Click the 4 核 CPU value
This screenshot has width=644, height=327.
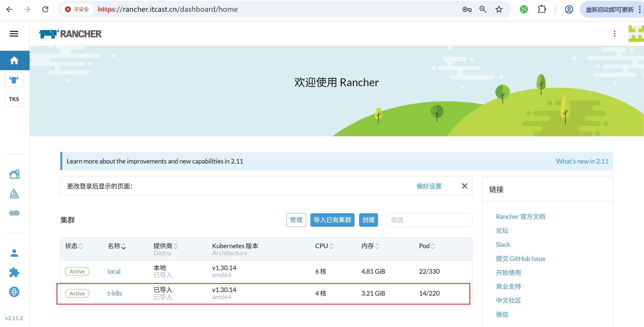coord(321,293)
